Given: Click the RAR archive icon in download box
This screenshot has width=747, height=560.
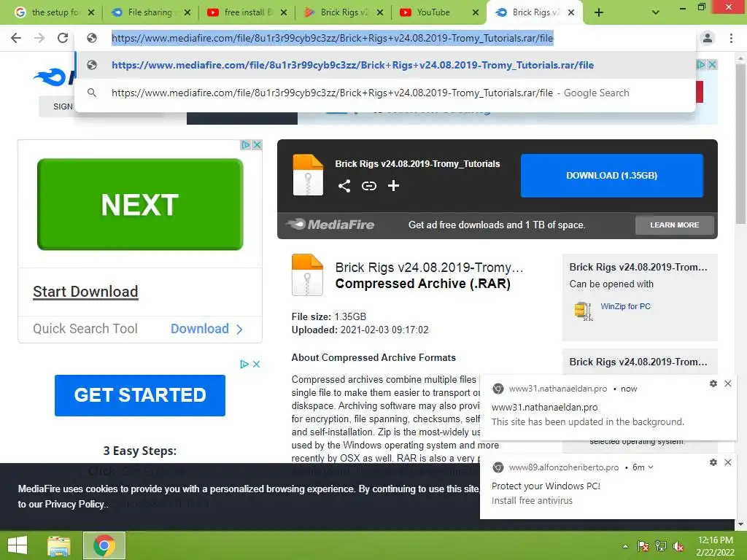Looking at the screenshot, I should coord(308,175).
